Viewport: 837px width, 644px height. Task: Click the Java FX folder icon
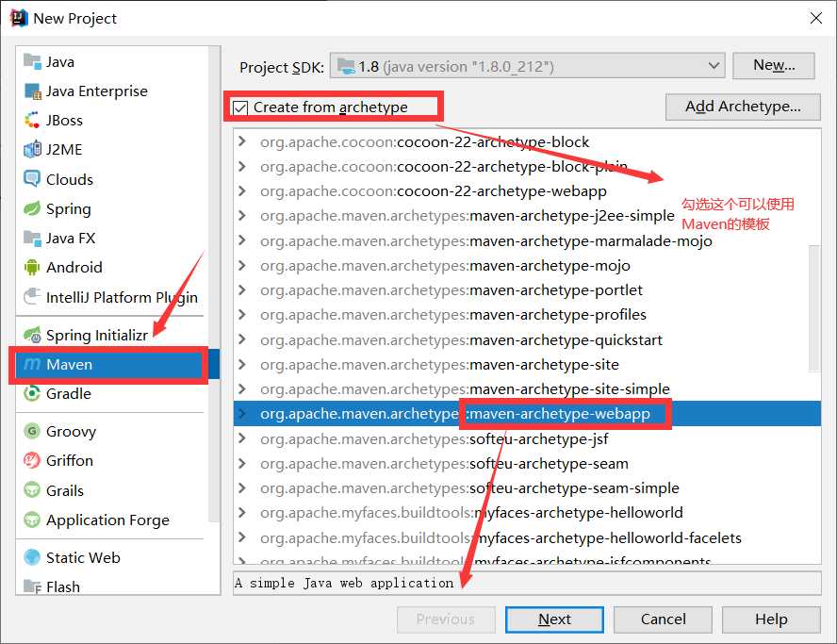32,238
